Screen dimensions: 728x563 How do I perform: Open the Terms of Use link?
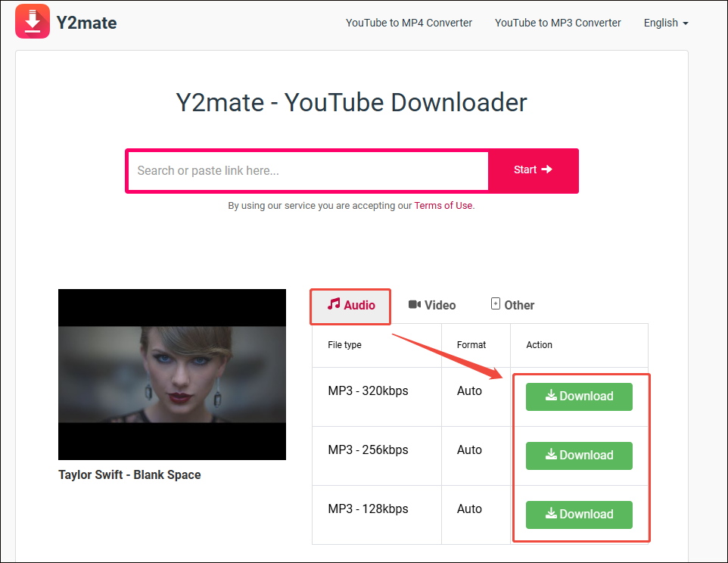point(443,206)
